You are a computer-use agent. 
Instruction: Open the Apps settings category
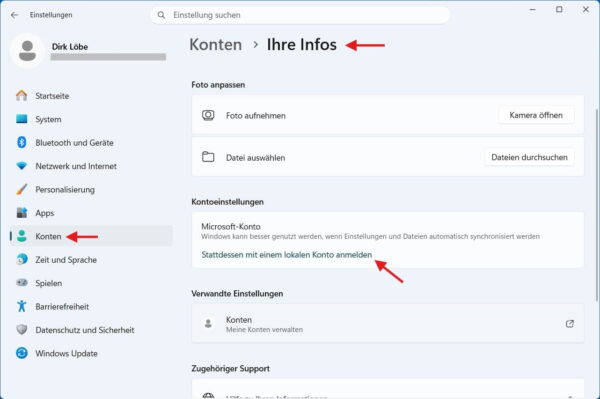tap(91, 212)
